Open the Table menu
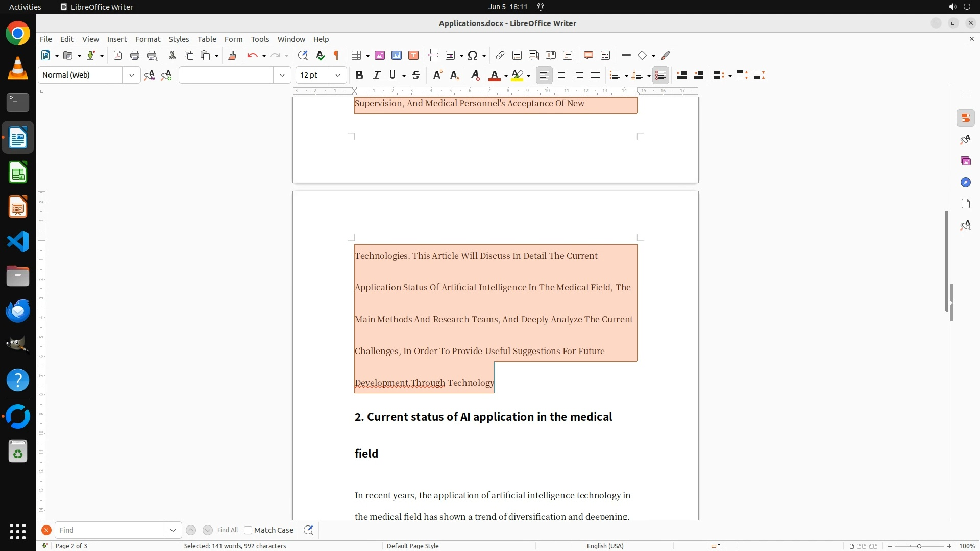 pos(207,39)
